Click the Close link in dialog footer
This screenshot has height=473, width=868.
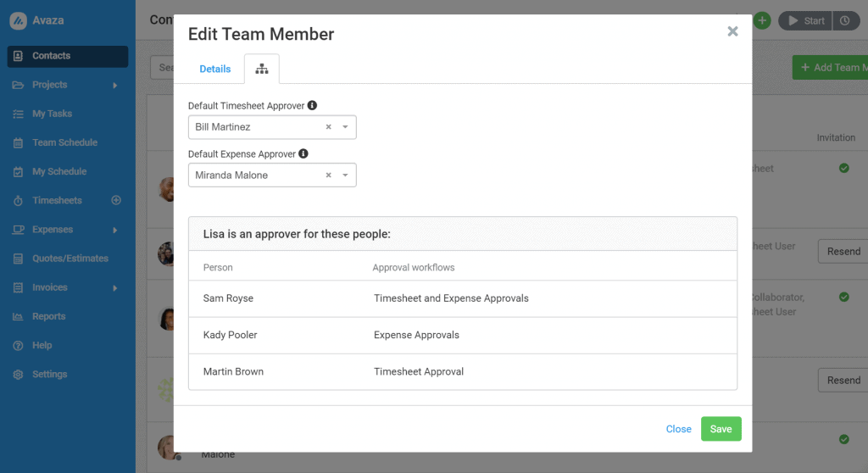[678, 429]
